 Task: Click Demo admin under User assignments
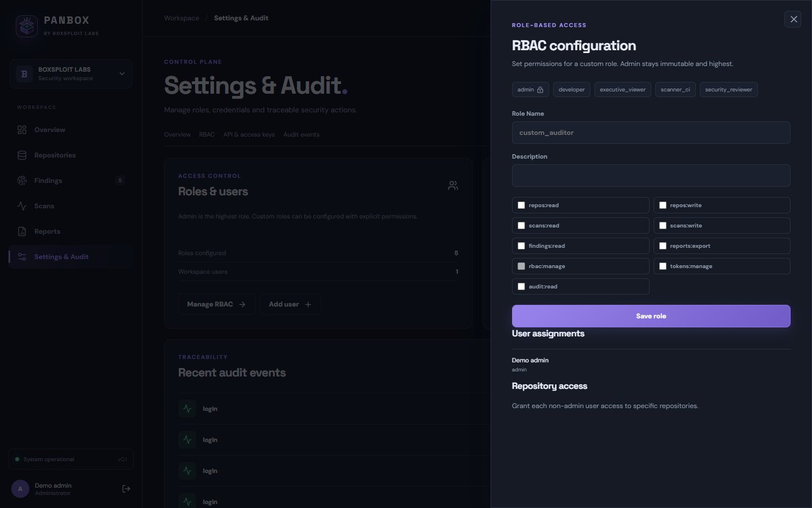[x=530, y=360]
